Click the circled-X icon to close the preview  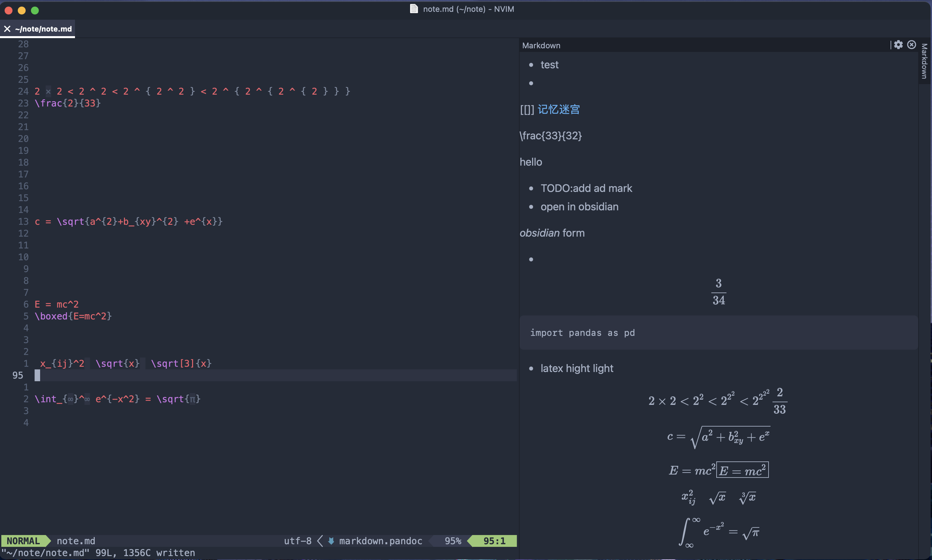912,44
